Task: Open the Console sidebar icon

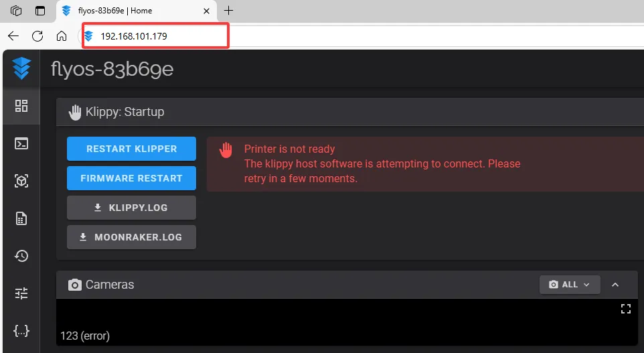Action: [21, 143]
